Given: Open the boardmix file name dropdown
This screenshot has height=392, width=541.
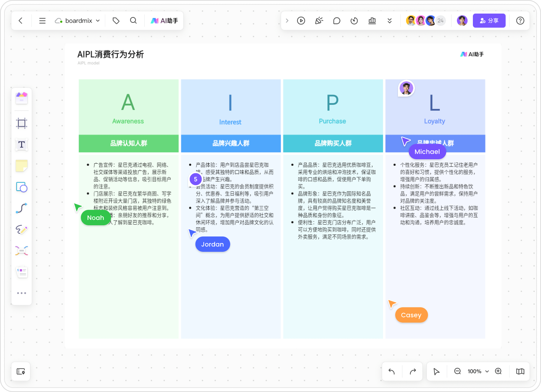Looking at the screenshot, I should click(77, 21).
